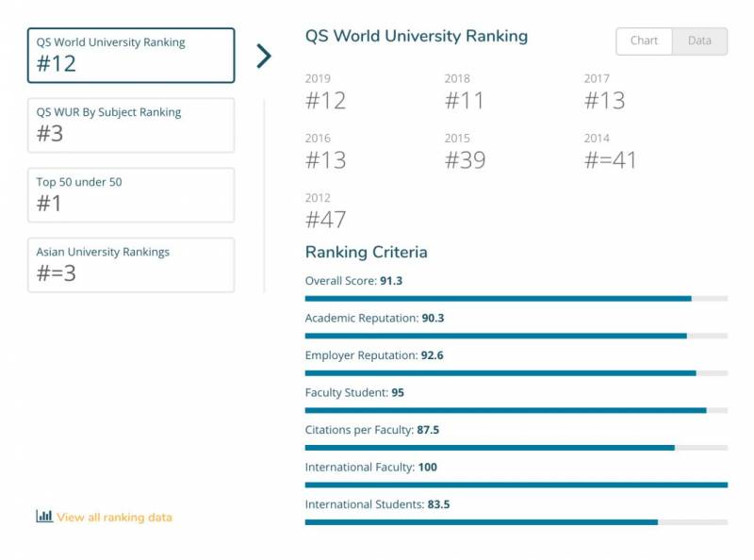Screen dimensions: 754x560
Task: Click the Overall Score progress bar
Action: (x=516, y=298)
